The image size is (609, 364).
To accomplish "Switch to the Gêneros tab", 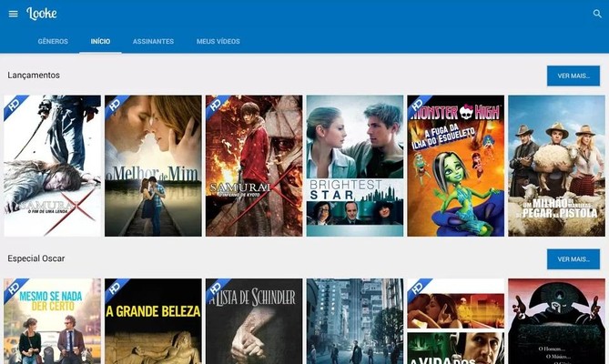I will 53,41.
